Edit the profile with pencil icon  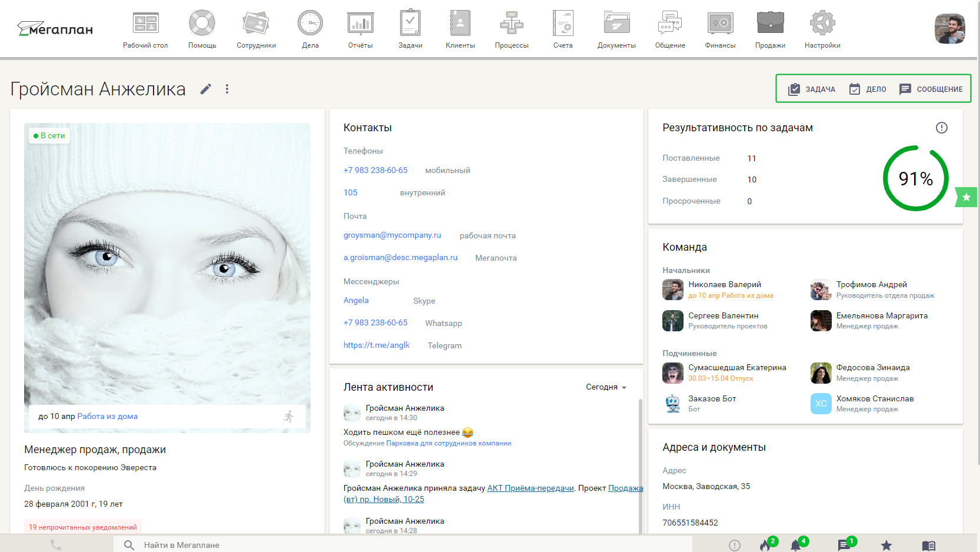click(x=205, y=89)
